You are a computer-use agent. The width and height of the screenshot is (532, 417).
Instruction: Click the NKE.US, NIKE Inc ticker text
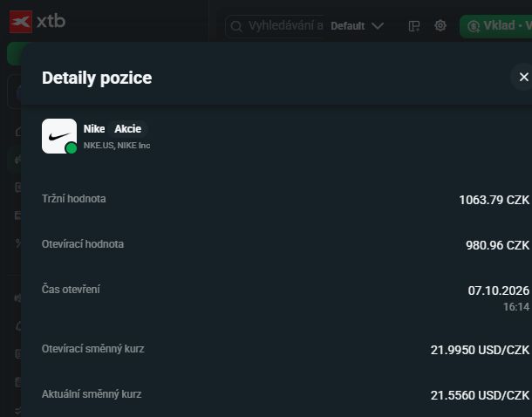pos(117,146)
